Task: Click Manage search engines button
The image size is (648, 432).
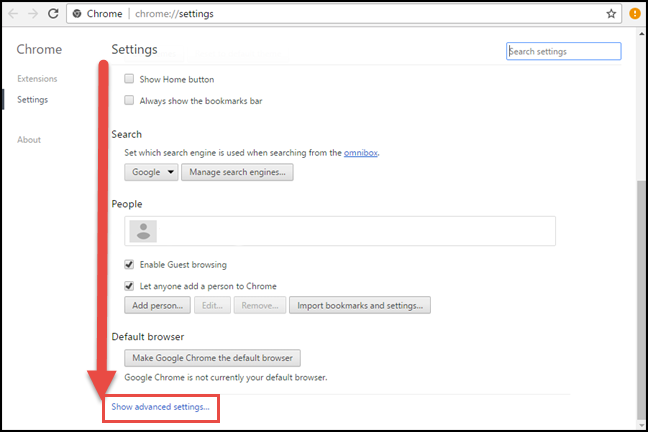Action: (x=237, y=172)
